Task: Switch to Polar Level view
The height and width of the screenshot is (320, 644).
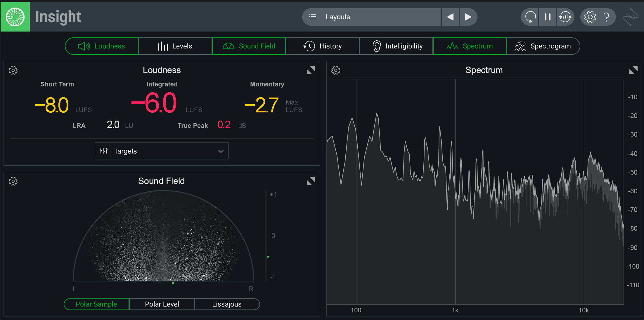Action: coord(162,304)
